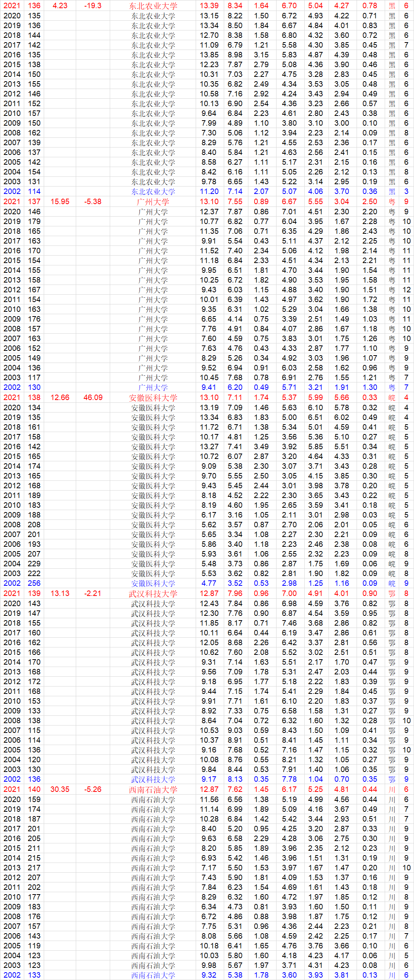
Task: Click -2.21 in the 武汉科技大学 2021 row
Action: pyautogui.click(x=93, y=594)
